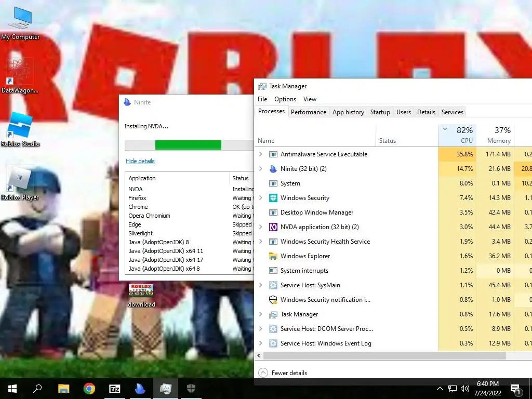The image size is (532, 399).
Task: Expand the Task Manager process row
Action: pos(261,314)
